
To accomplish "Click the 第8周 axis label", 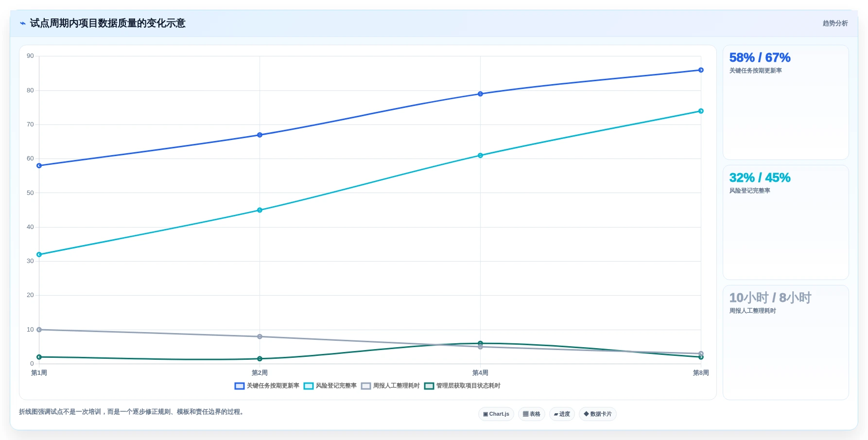I will coord(701,373).
